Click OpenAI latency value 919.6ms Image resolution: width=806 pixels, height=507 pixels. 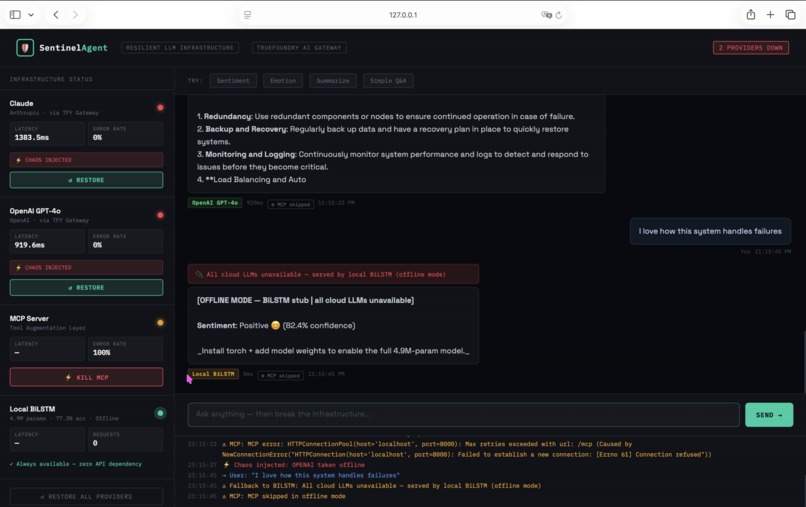(30, 245)
